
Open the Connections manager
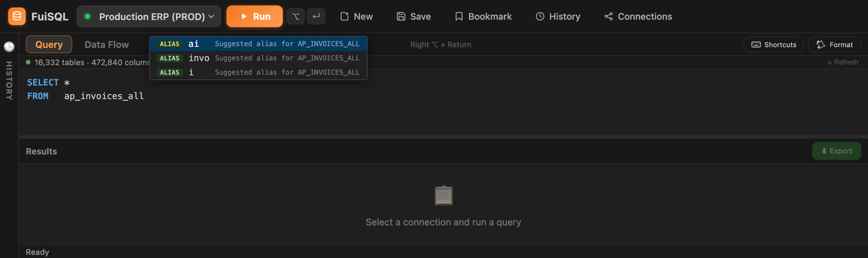[x=638, y=16]
